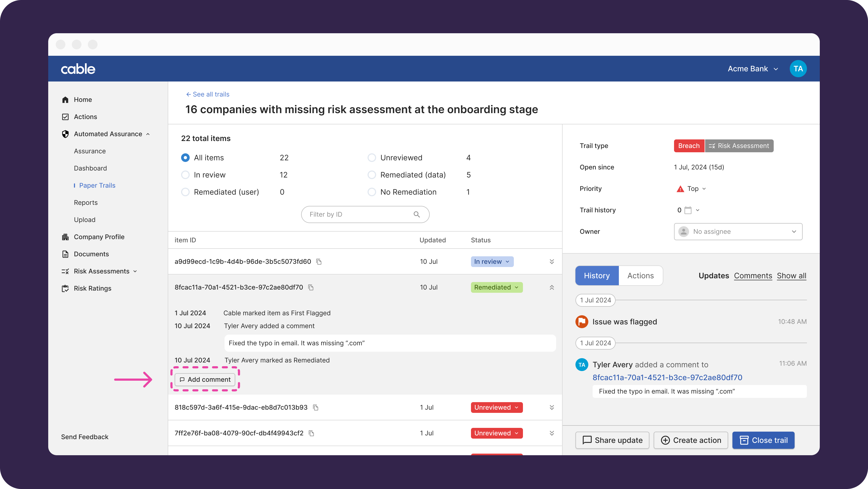The image size is (868, 489).
Task: Open Trail history calendar icon
Action: (x=688, y=210)
